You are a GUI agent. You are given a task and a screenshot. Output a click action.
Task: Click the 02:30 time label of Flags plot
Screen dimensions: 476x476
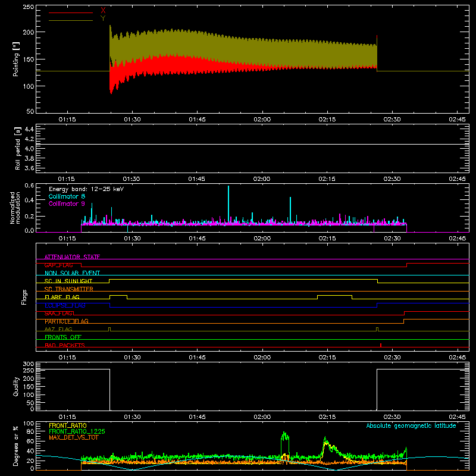pyautogui.click(x=392, y=358)
